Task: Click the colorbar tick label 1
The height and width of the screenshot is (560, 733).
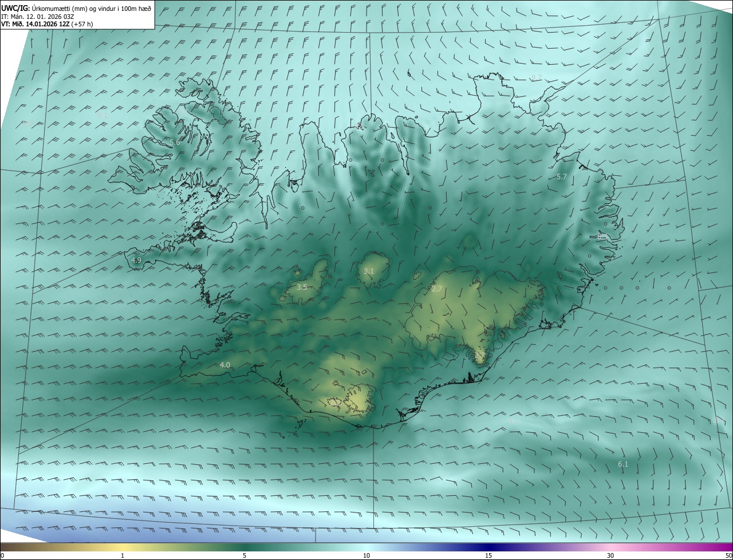Action: tap(123, 555)
